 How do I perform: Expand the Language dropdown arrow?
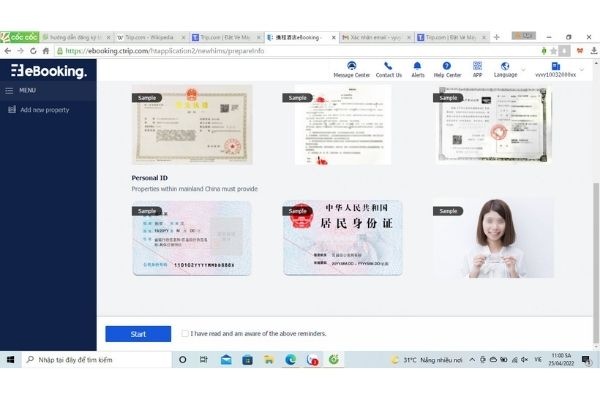point(523,70)
